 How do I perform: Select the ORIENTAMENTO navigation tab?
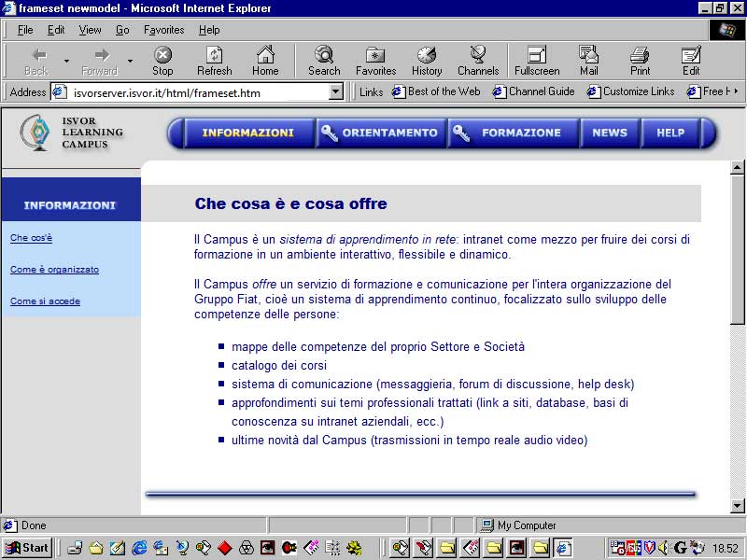[382, 133]
